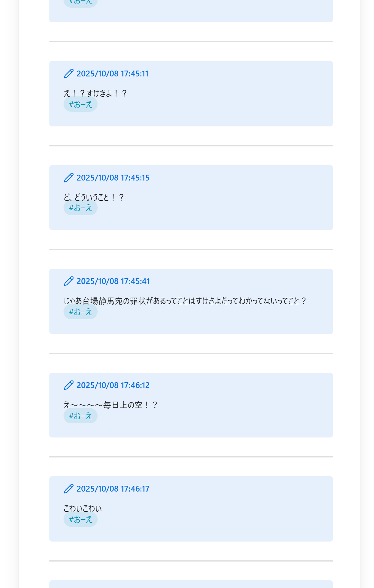Click the post text ど、どういうこと！？

94,197
